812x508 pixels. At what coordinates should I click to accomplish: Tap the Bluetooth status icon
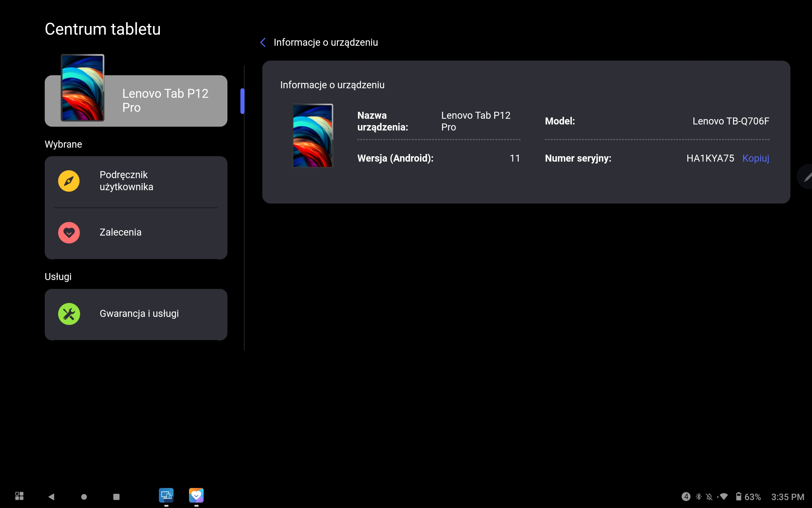click(698, 497)
